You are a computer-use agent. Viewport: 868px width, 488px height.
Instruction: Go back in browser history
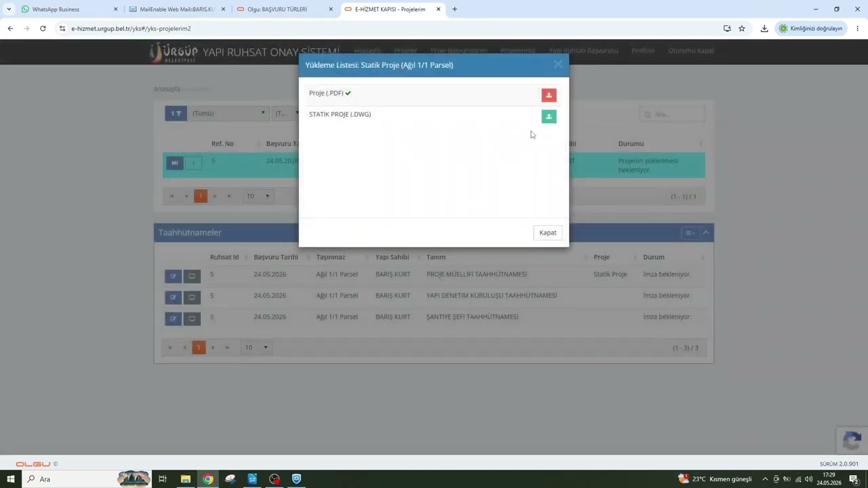tap(10, 28)
